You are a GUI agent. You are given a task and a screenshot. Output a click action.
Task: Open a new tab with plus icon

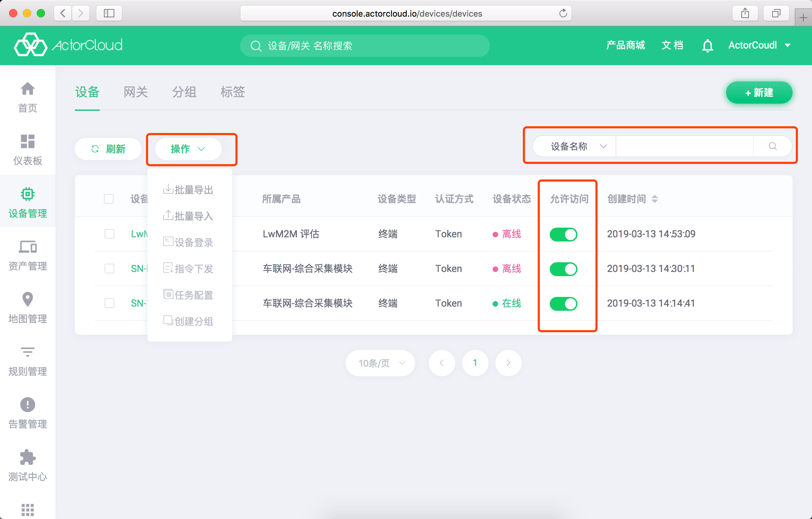tap(803, 17)
